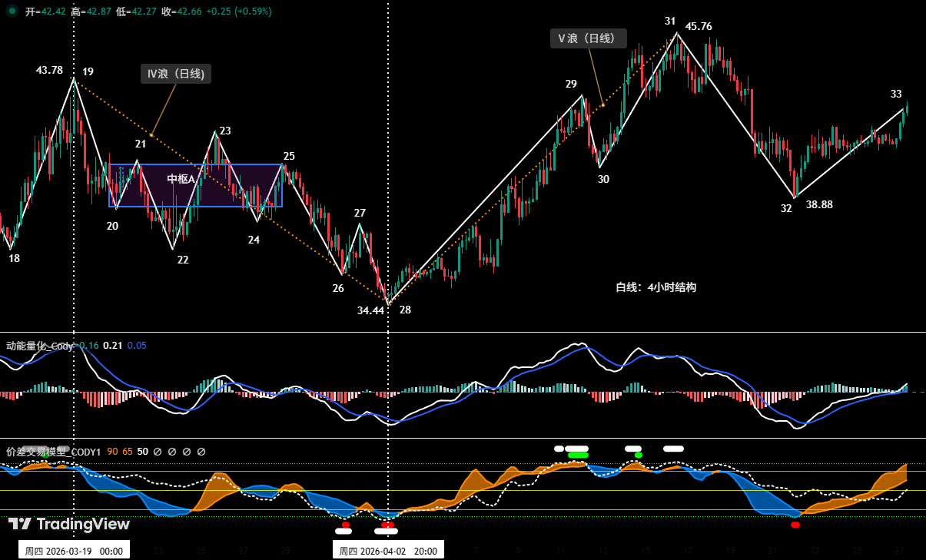Click the first ∅ symbol in 价差交易模型 legend
The height and width of the screenshot is (560, 926).
tap(158, 452)
